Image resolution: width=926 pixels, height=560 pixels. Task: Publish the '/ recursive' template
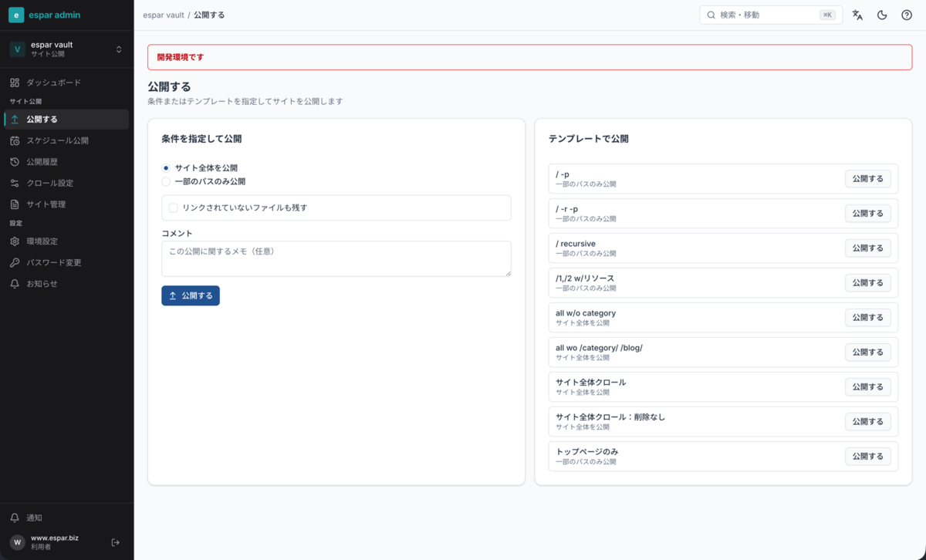(868, 248)
